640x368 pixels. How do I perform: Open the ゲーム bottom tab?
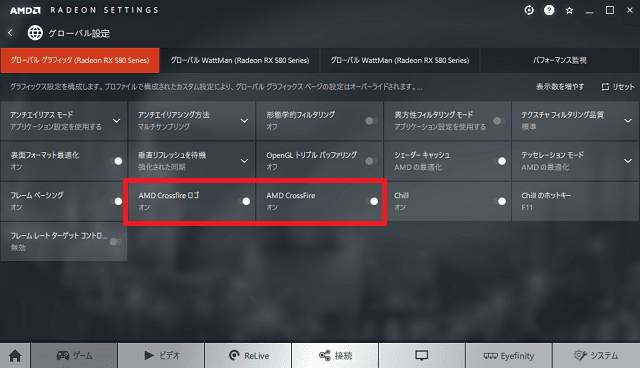74,356
